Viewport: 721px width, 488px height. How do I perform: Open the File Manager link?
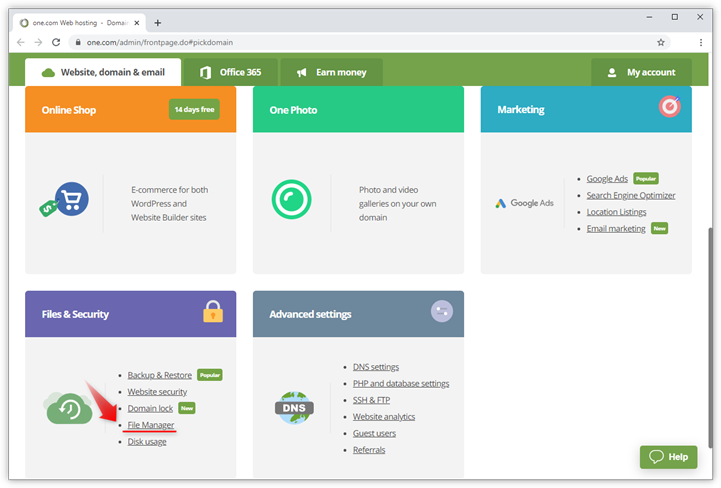click(x=151, y=425)
